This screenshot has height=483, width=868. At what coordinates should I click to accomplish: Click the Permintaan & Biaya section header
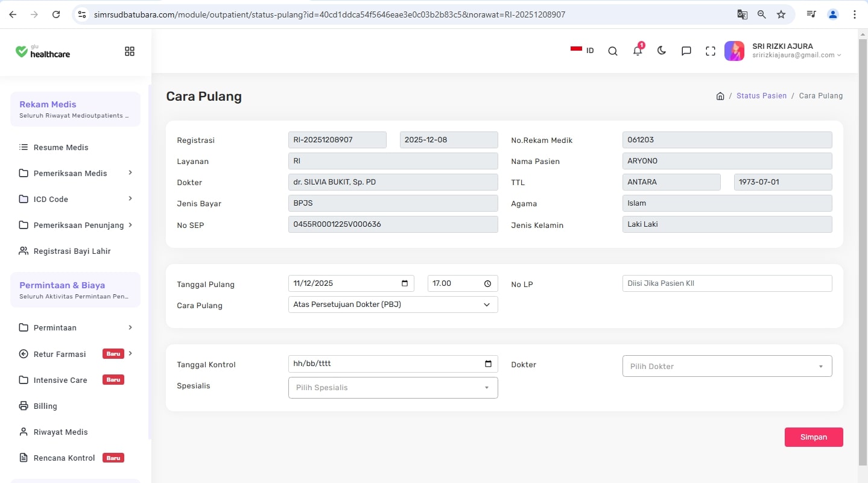point(75,290)
